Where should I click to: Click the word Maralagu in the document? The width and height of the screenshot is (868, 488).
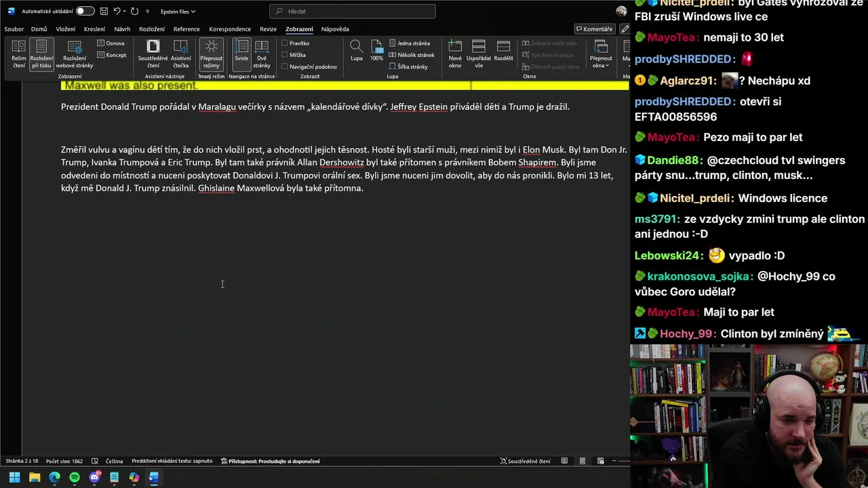(x=217, y=106)
